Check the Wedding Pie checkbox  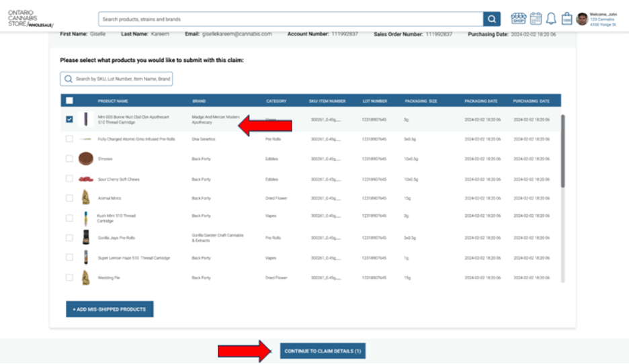[x=69, y=277]
